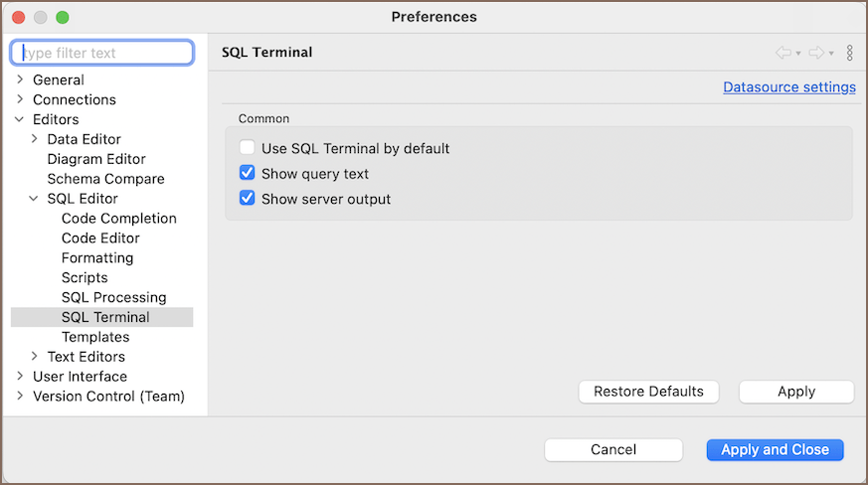Collapse the Editors tree node

(x=20, y=119)
